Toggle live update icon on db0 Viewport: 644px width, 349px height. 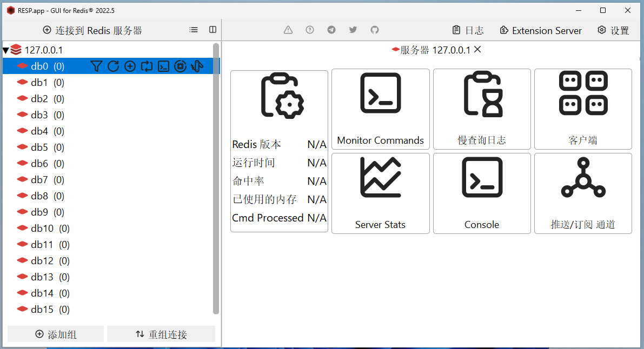[147, 66]
